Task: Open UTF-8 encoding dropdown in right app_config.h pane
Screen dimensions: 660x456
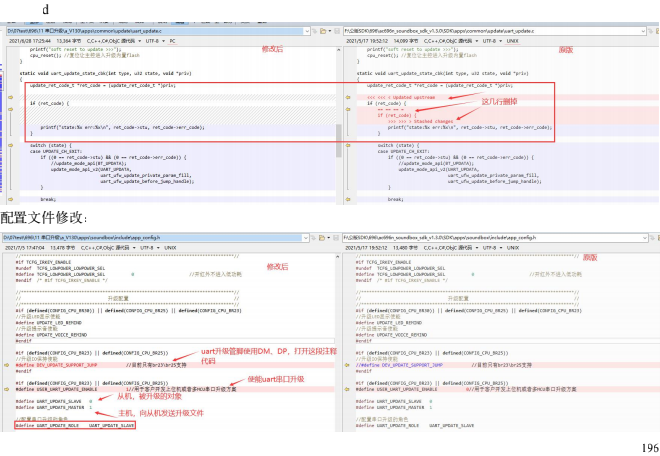Action: click(501, 248)
